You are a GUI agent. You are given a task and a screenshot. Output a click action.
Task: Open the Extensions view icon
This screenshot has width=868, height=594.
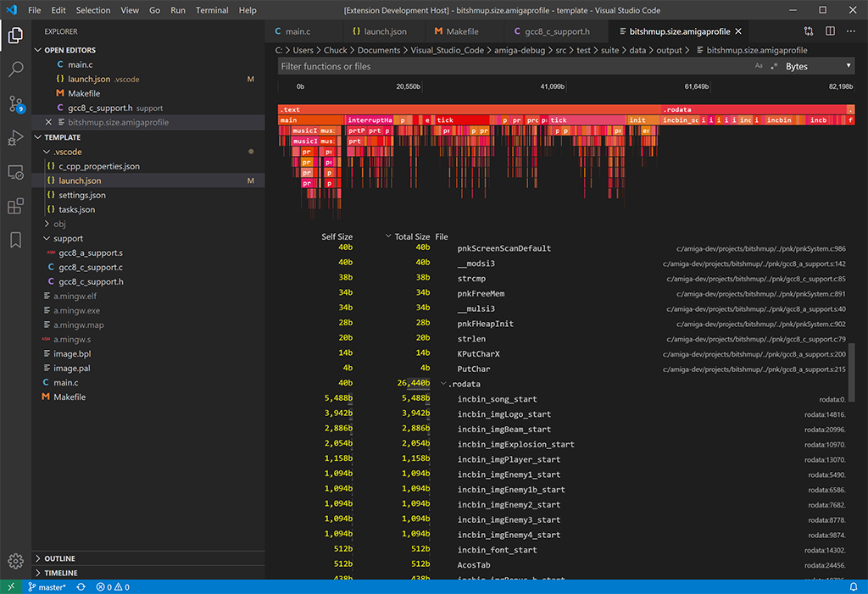pos(15,206)
